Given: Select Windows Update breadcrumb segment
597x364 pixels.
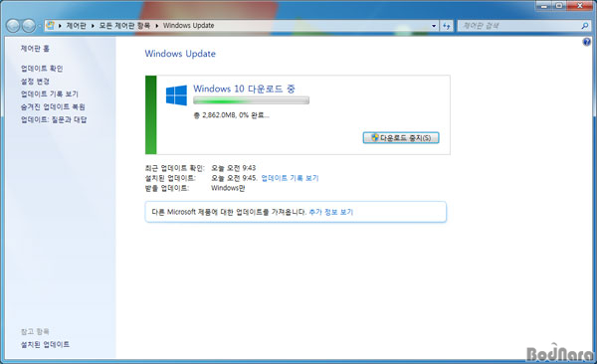Looking at the screenshot, I should [x=188, y=26].
